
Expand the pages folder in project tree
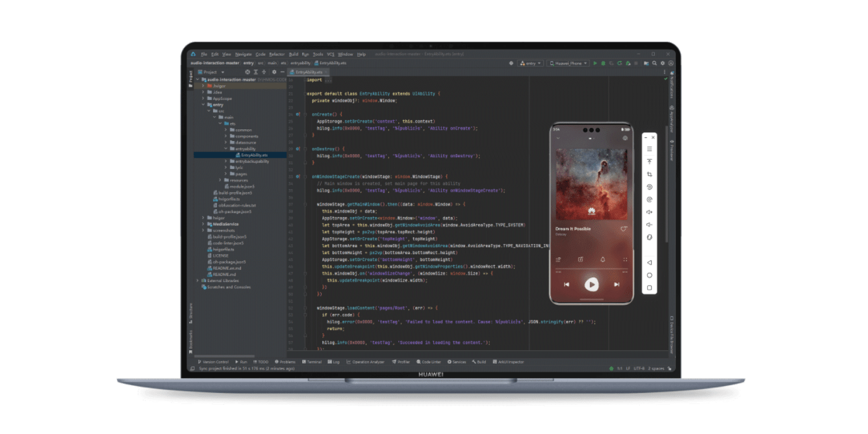(x=225, y=173)
